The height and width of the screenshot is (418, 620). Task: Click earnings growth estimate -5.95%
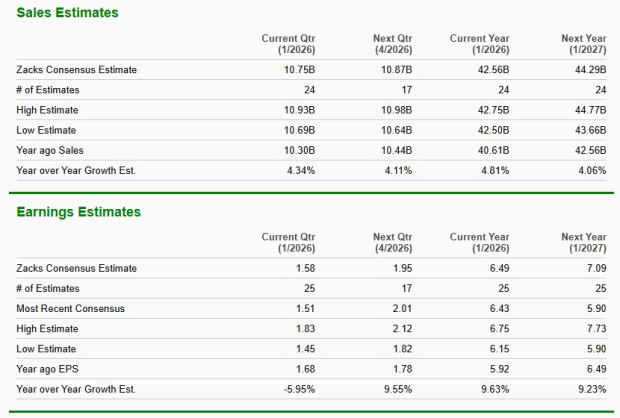[299, 389]
